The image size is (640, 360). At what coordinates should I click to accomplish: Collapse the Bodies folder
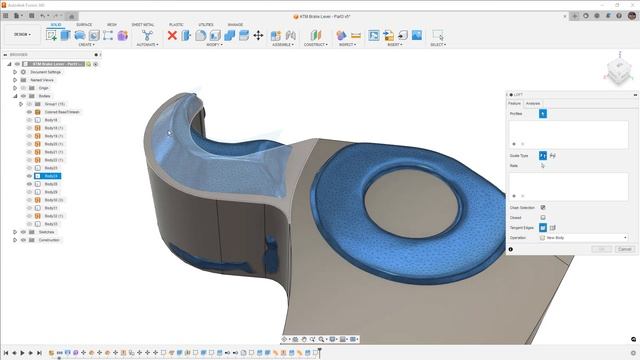coord(15,96)
